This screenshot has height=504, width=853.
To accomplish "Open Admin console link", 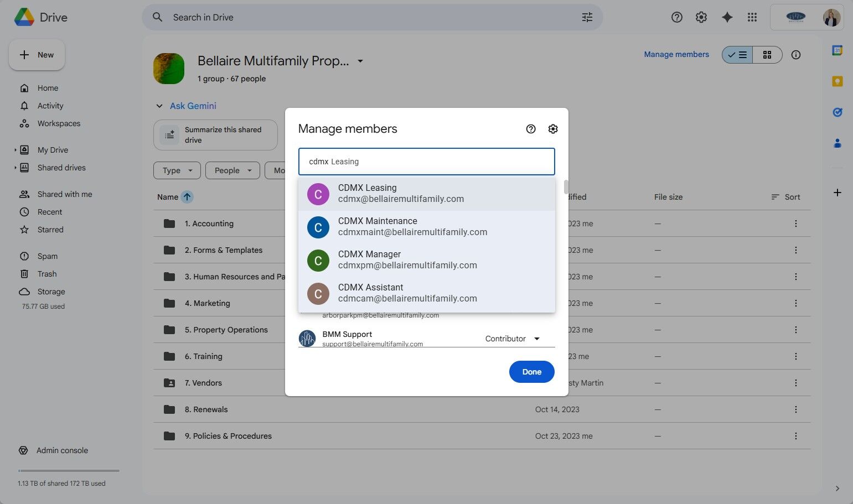I will pyautogui.click(x=62, y=450).
